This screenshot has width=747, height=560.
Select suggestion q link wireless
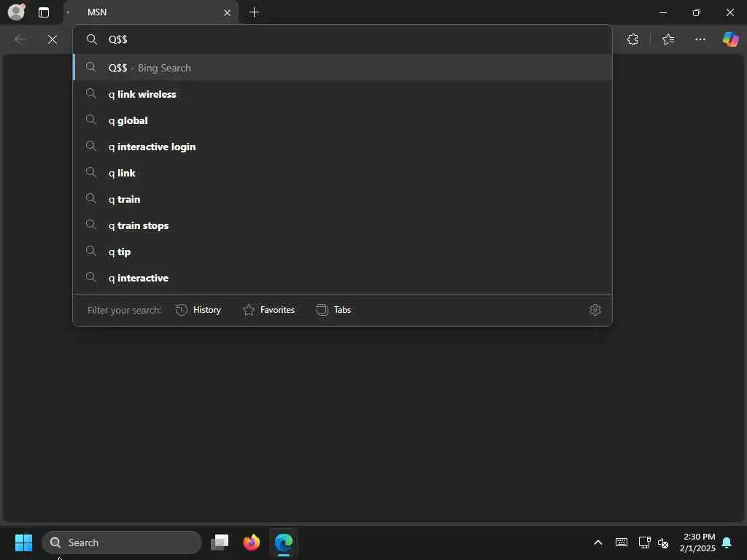[x=342, y=94]
